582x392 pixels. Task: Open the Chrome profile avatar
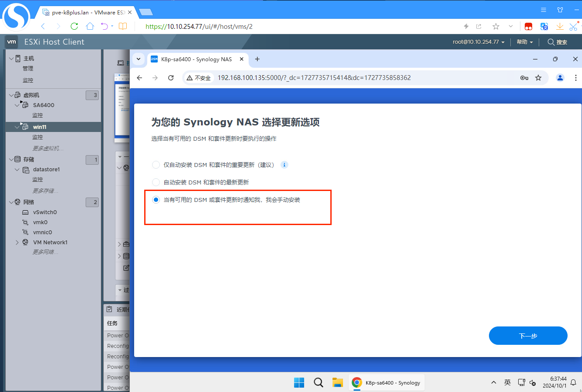(560, 78)
